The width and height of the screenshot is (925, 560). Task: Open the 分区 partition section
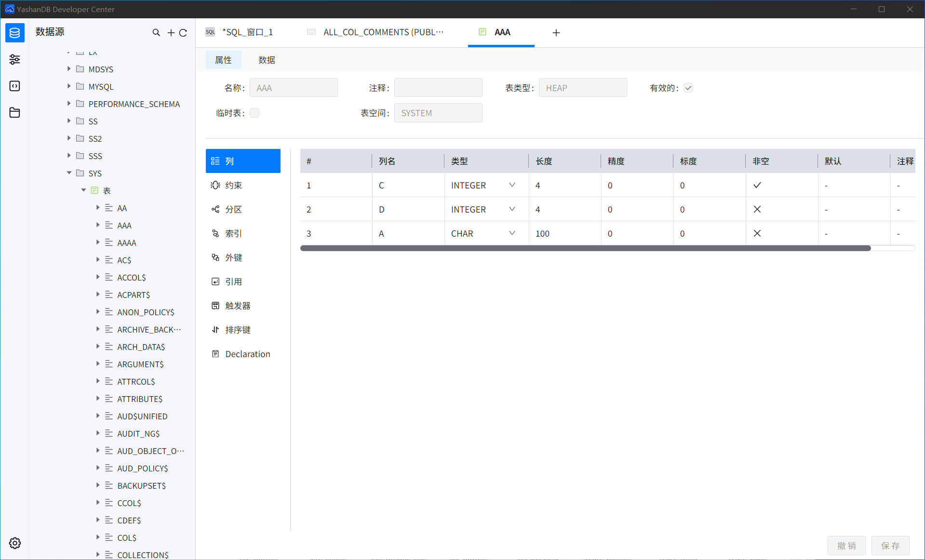[243, 209]
